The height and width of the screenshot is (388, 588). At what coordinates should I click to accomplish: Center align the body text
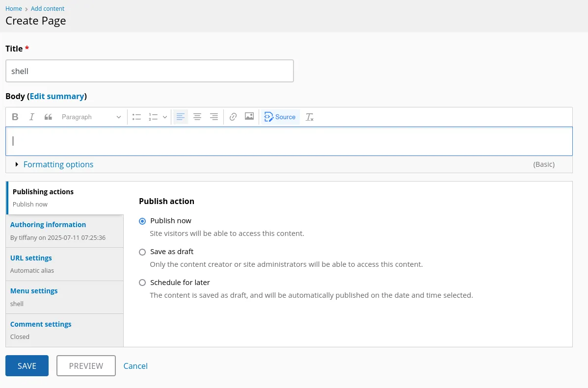(197, 117)
